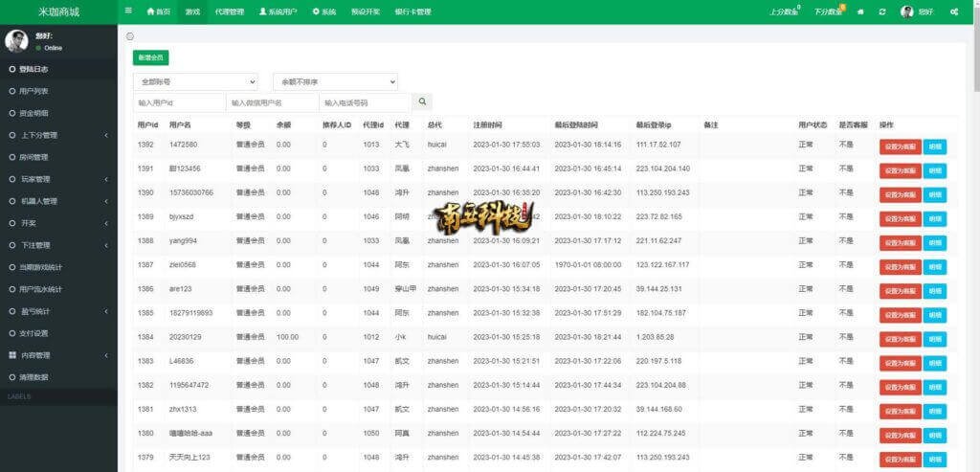The width and height of the screenshot is (980, 472).
Task: Open the 余额不排序 sort dropdown
Action: click(335, 81)
